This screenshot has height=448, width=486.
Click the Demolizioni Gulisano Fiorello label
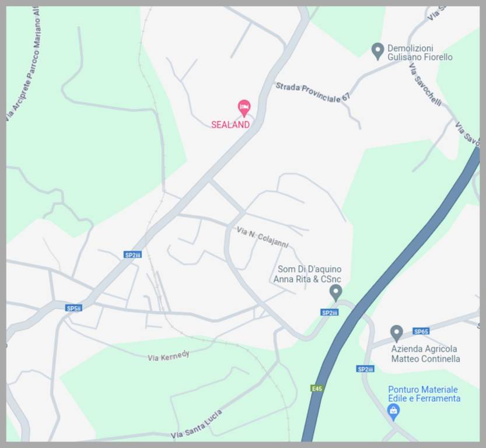click(x=419, y=52)
